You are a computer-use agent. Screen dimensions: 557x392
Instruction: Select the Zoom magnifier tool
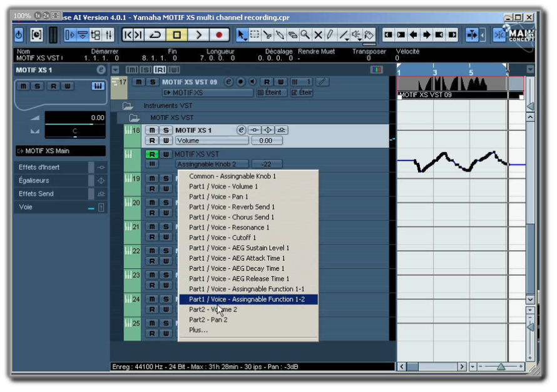coord(305,35)
